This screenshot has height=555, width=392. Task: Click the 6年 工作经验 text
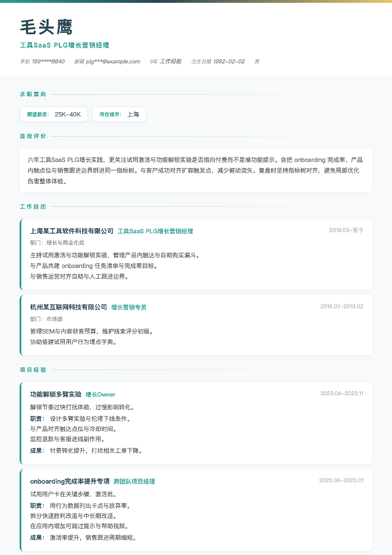[165, 62]
